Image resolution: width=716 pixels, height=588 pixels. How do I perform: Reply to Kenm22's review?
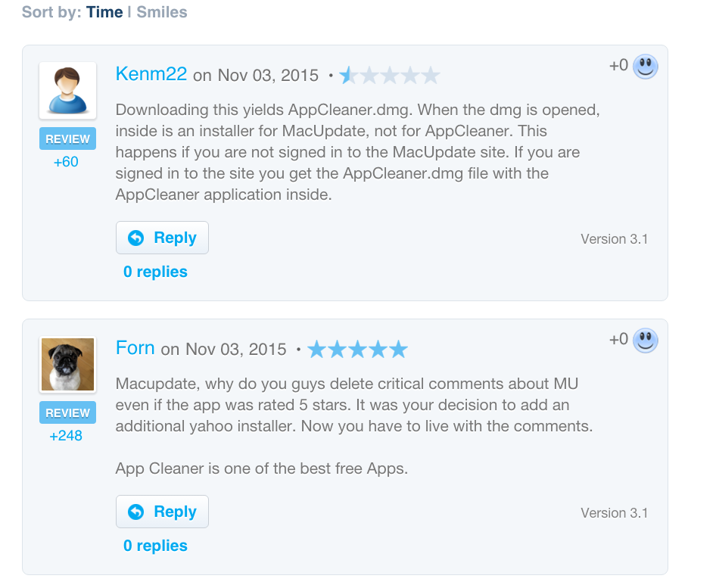click(x=162, y=238)
